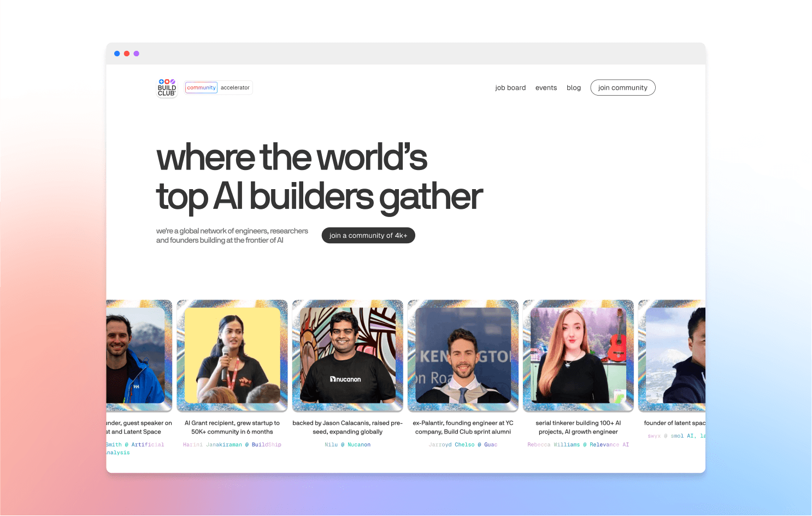Click the purple window dot

137,54
